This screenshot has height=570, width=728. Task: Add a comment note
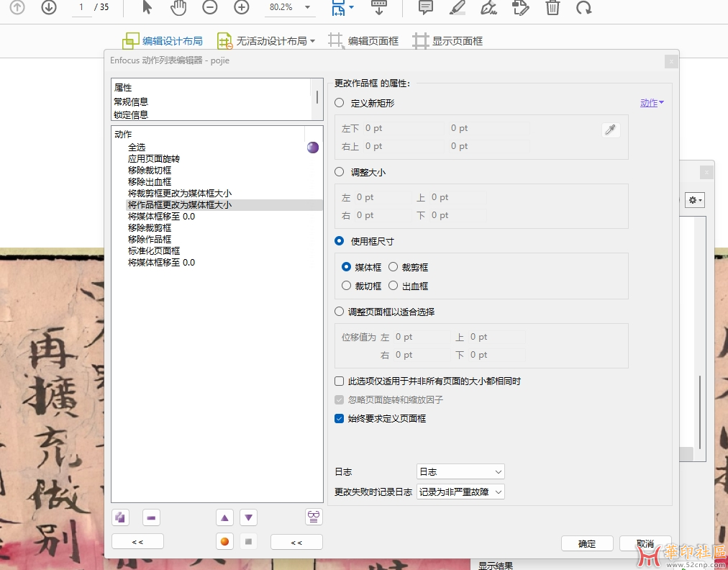point(426,7)
